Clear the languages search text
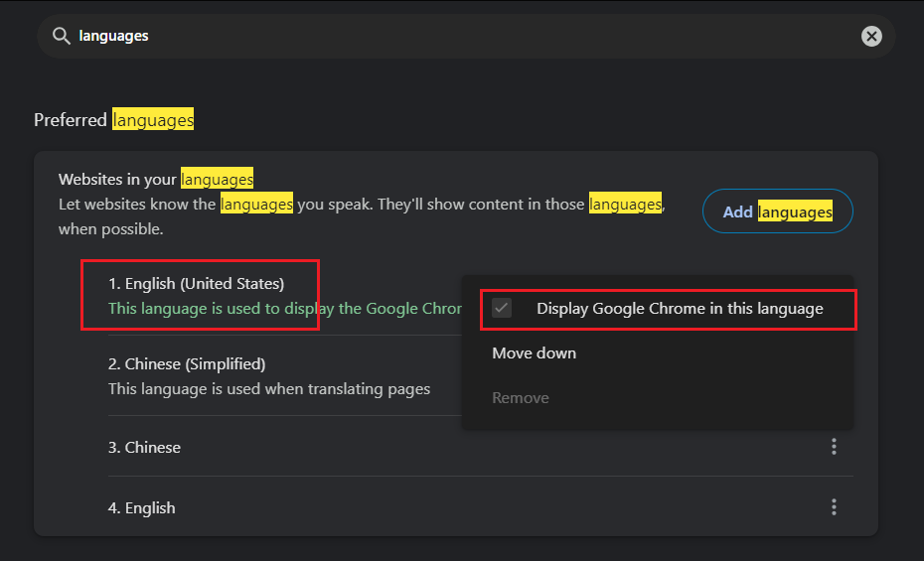The width and height of the screenshot is (924, 561). tap(871, 36)
